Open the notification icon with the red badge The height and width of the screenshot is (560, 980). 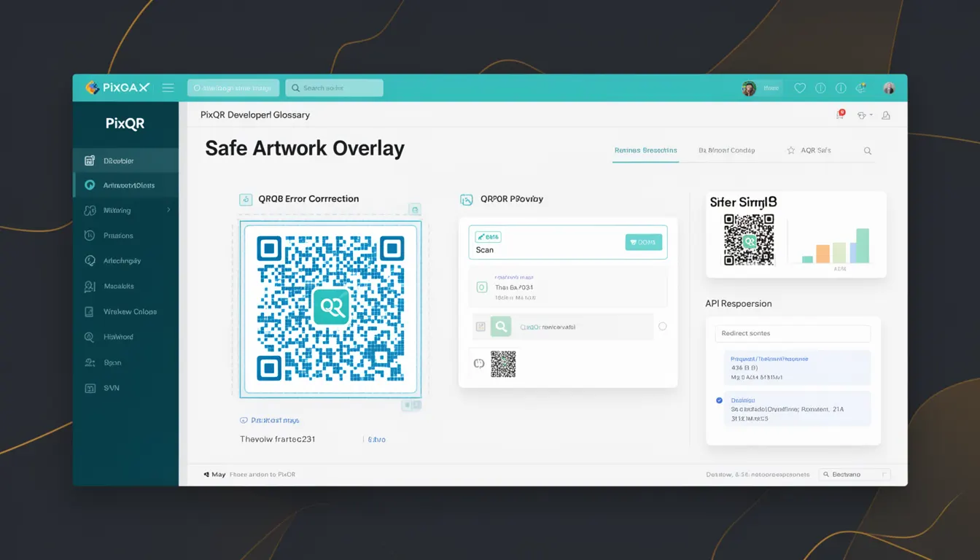pos(840,114)
